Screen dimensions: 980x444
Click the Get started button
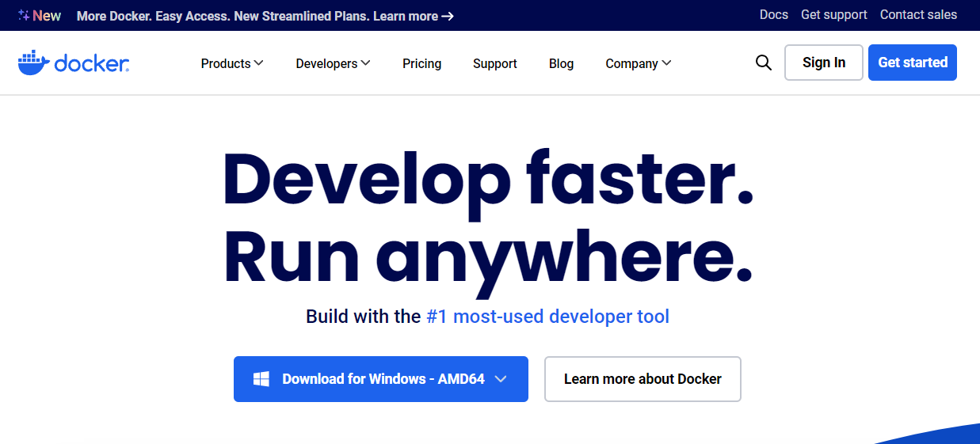click(913, 63)
